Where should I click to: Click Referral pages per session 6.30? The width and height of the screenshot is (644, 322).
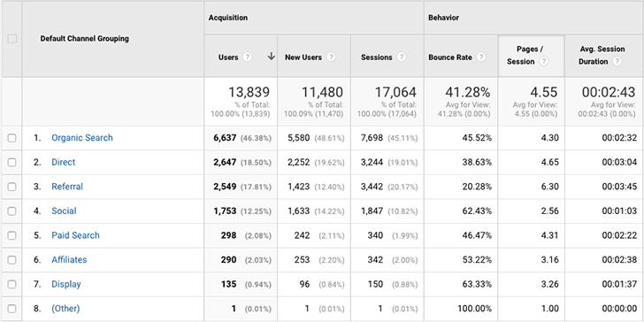[551, 187]
